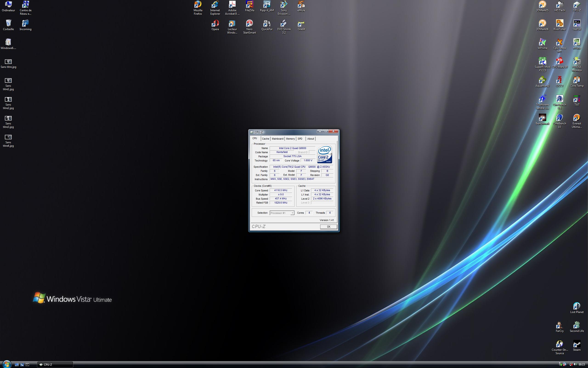Click the show desktop quick launch icon
Image resolution: width=588 pixels, height=368 pixels.
[17, 365]
